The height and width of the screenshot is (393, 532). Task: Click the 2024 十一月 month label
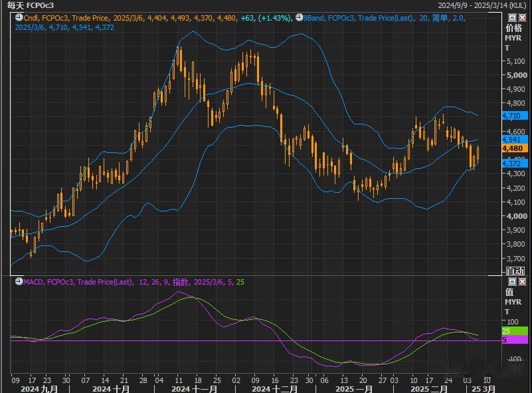tap(194, 389)
